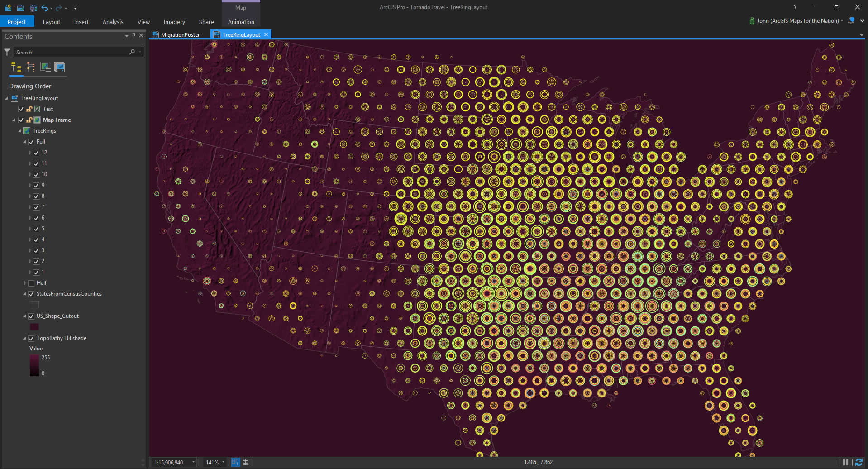Click the search magnifier icon in Contents
Screen dimensions: 868x469
(x=132, y=52)
